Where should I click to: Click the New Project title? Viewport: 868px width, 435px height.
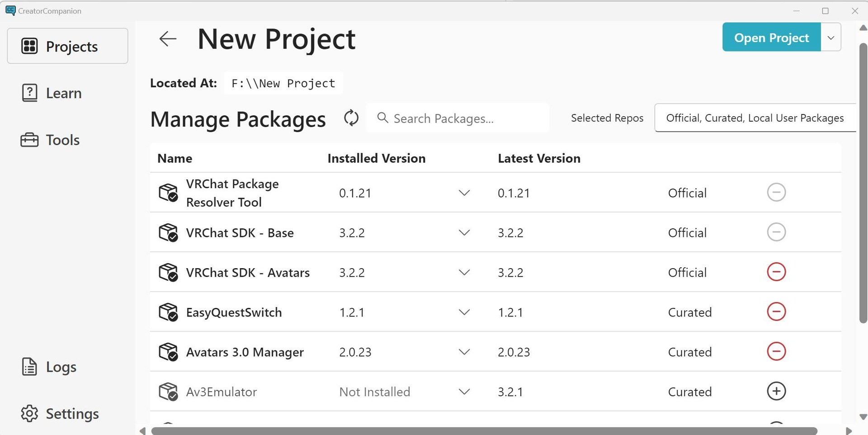[x=277, y=40]
